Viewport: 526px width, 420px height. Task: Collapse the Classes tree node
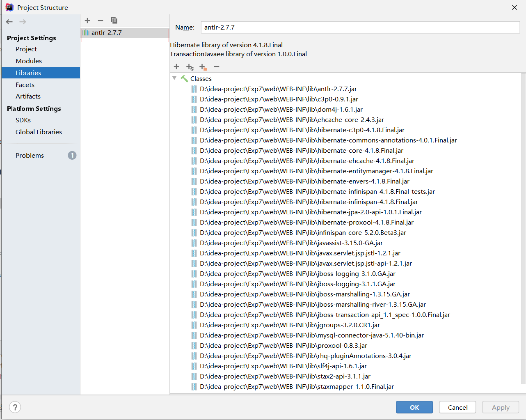click(x=174, y=78)
